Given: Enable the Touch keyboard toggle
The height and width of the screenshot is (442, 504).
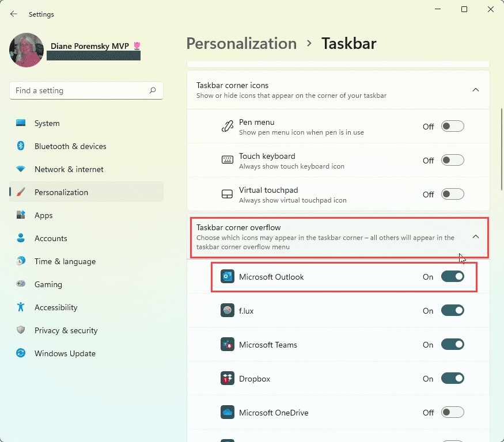Looking at the screenshot, I should (x=453, y=160).
